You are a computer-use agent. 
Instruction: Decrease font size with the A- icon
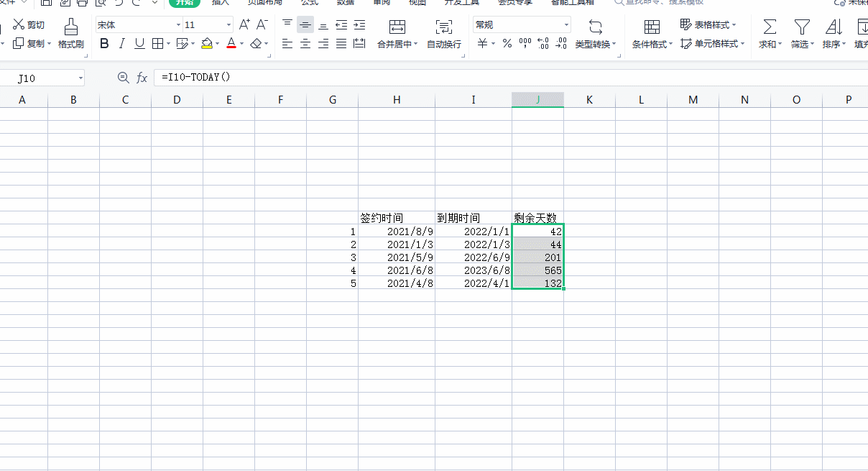[x=262, y=25]
